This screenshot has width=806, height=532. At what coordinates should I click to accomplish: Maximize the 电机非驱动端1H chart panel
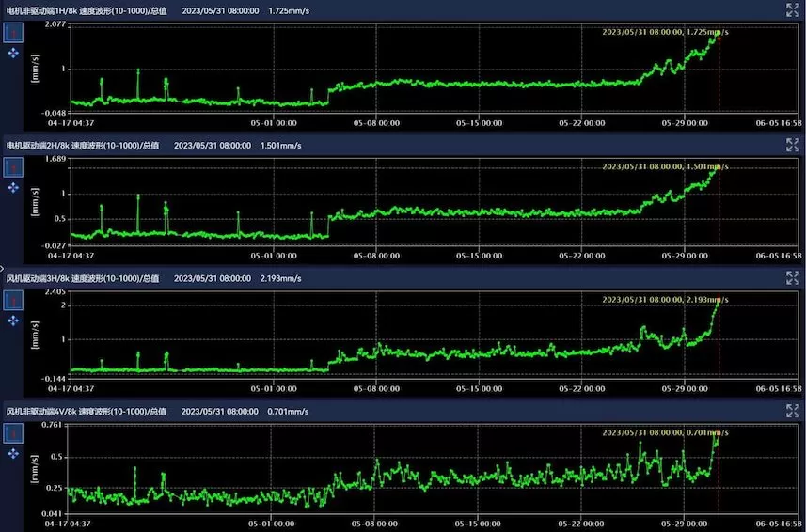coord(792,10)
